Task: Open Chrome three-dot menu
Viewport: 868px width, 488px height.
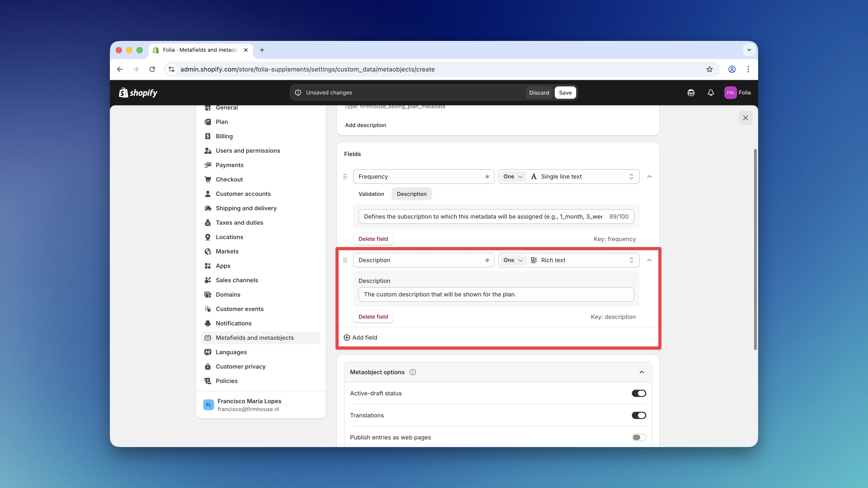Action: (748, 69)
